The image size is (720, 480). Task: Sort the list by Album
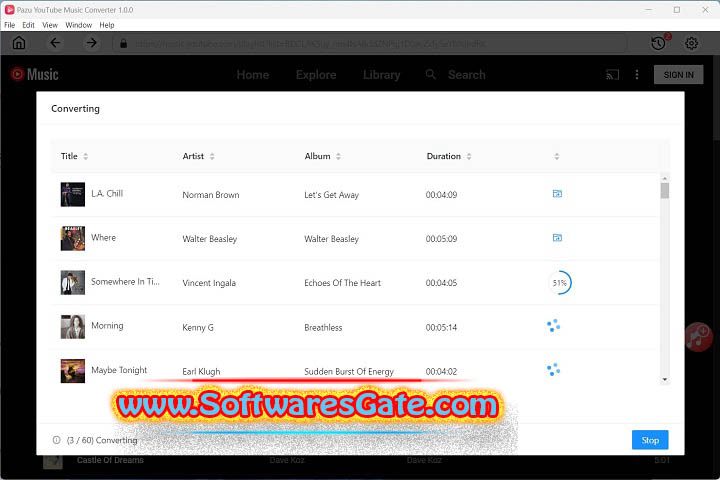(x=338, y=156)
